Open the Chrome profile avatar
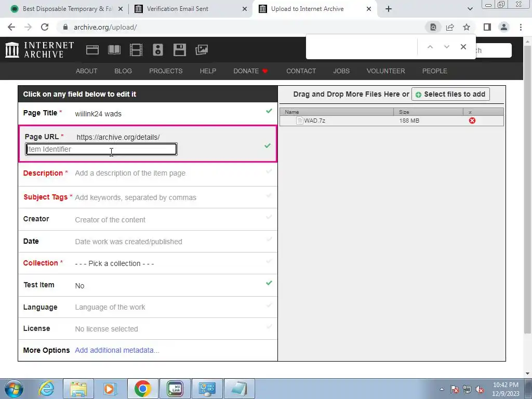 pyautogui.click(x=504, y=27)
